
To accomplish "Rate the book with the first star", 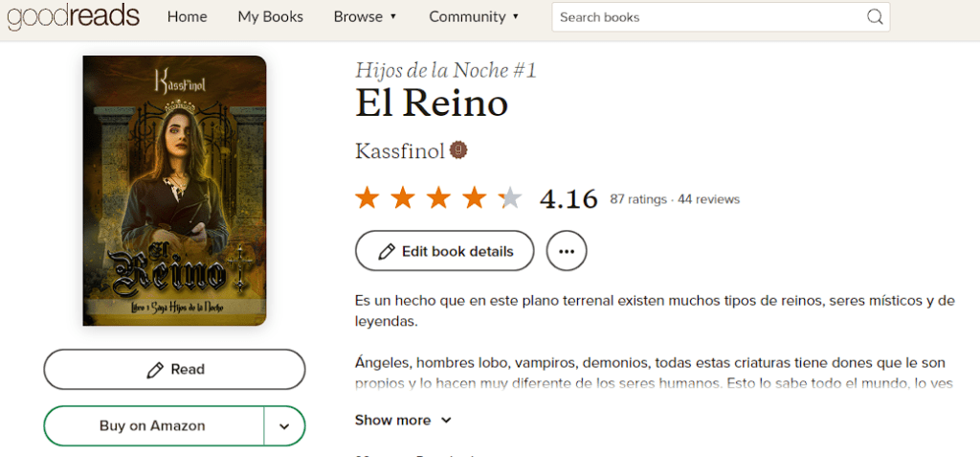I will (x=367, y=198).
